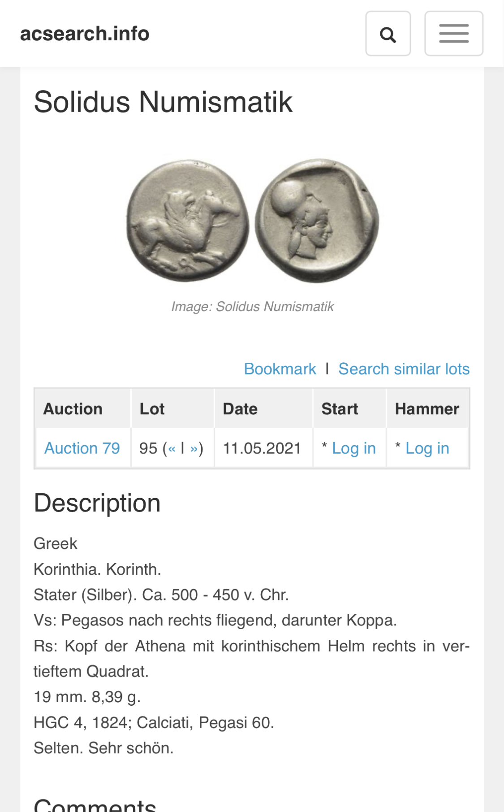This screenshot has height=812, width=504.
Task: Click the image credit caption text
Action: [x=252, y=307]
